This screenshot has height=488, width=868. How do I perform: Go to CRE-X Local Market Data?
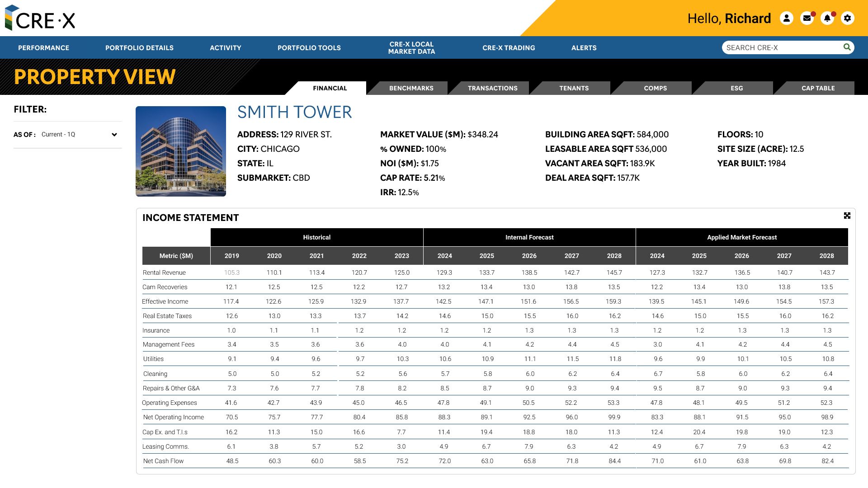[x=411, y=48]
